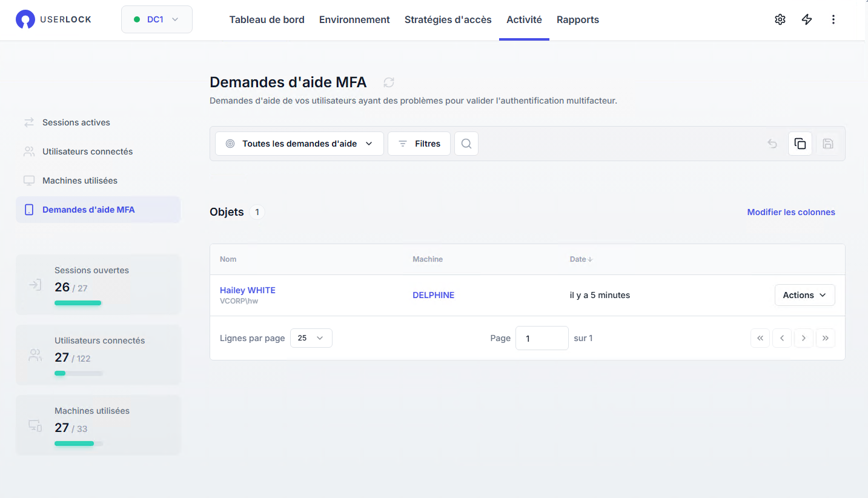
Task: Open the DC1 server dropdown
Action: click(156, 19)
